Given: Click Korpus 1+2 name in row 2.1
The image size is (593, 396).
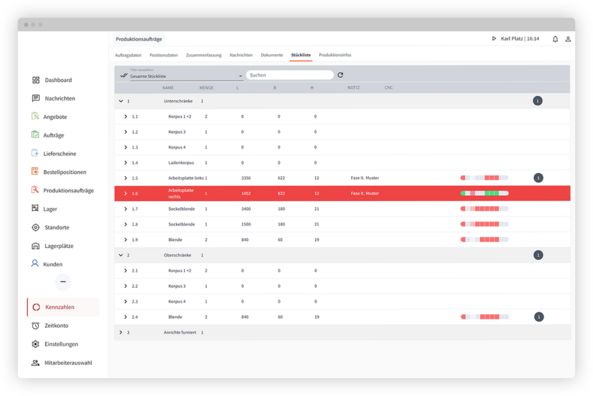Looking at the screenshot, I should coord(180,271).
